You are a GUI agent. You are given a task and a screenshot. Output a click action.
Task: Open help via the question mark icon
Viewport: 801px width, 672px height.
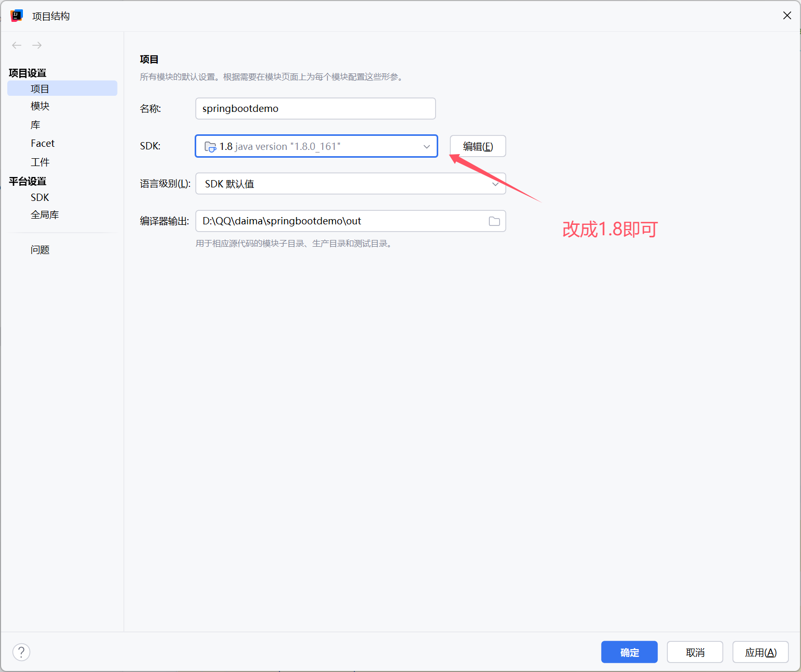[21, 652]
